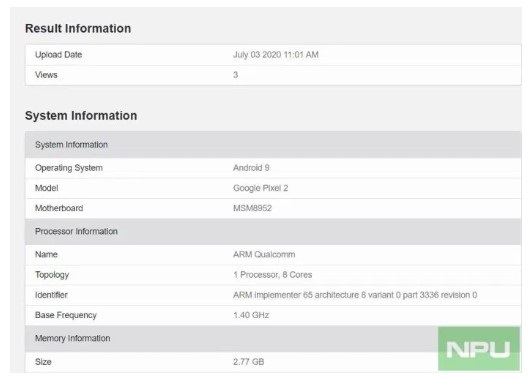Screen dimensions: 532x378
Task: Click the Result Information heading
Action: [x=78, y=29]
